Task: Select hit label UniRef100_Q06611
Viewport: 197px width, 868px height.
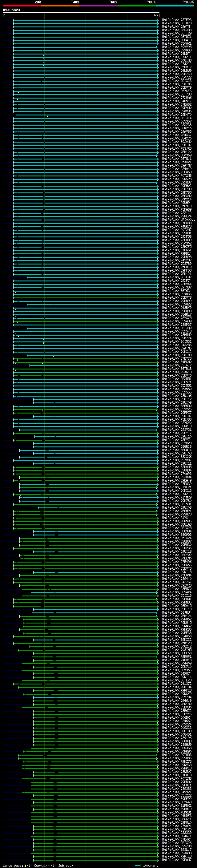Action: point(177,819)
